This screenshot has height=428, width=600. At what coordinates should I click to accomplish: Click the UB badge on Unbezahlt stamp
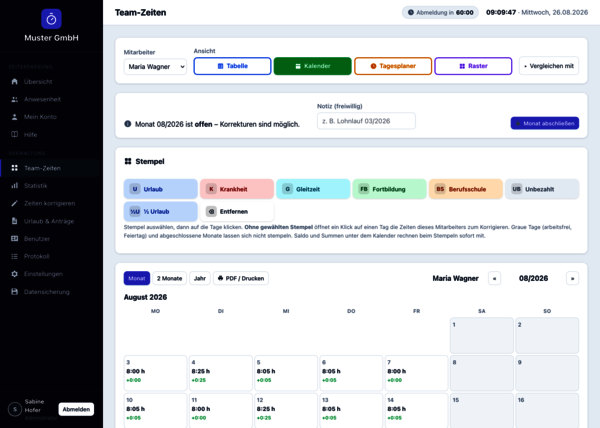pos(517,189)
